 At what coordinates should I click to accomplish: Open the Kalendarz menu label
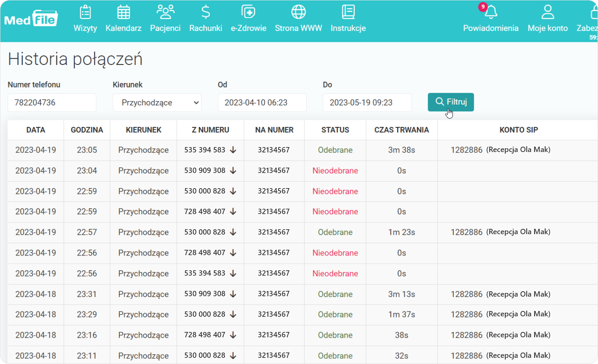123,28
